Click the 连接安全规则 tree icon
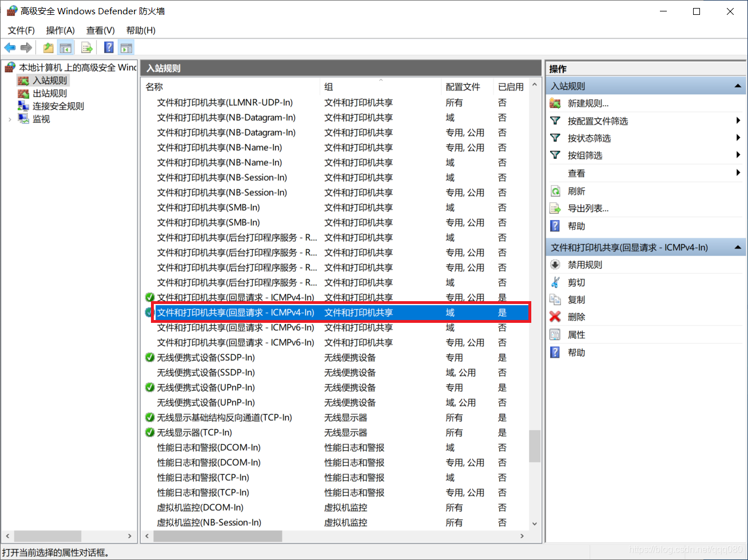Viewport: 748px width, 560px height. tap(23, 106)
